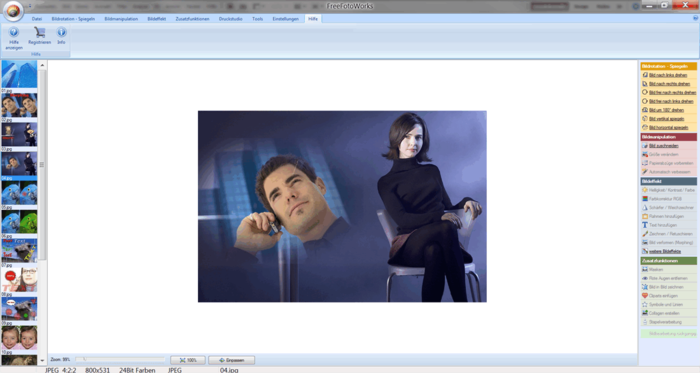This screenshot has height=373, width=700.
Task: Open the Bildeffekt menu tab
Action: (156, 19)
